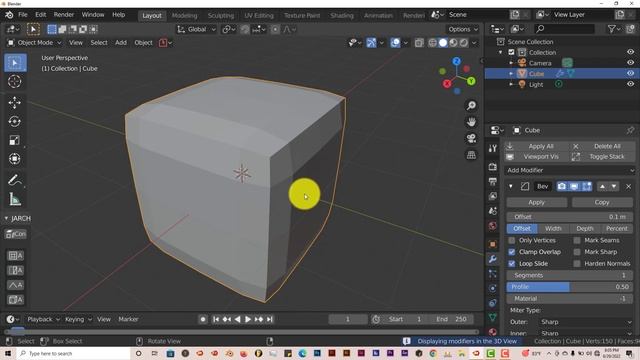Open the Tool properties tab
Image resolution: width=640 pixels, height=360 pixels.
[x=493, y=149]
